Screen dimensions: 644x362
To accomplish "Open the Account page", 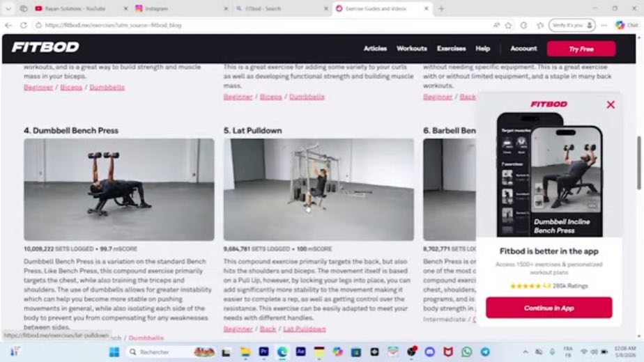I will coord(523,49).
